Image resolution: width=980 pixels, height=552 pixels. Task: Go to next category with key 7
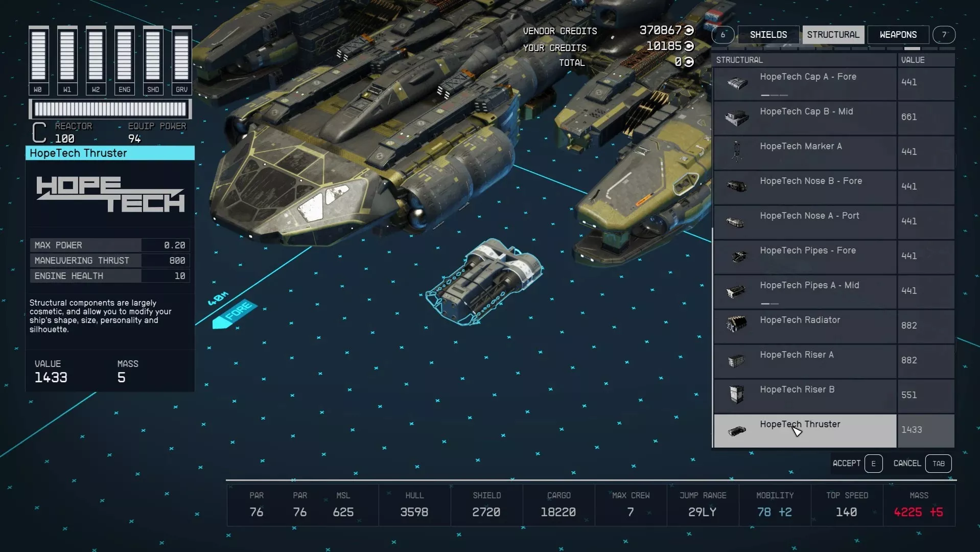tap(944, 35)
